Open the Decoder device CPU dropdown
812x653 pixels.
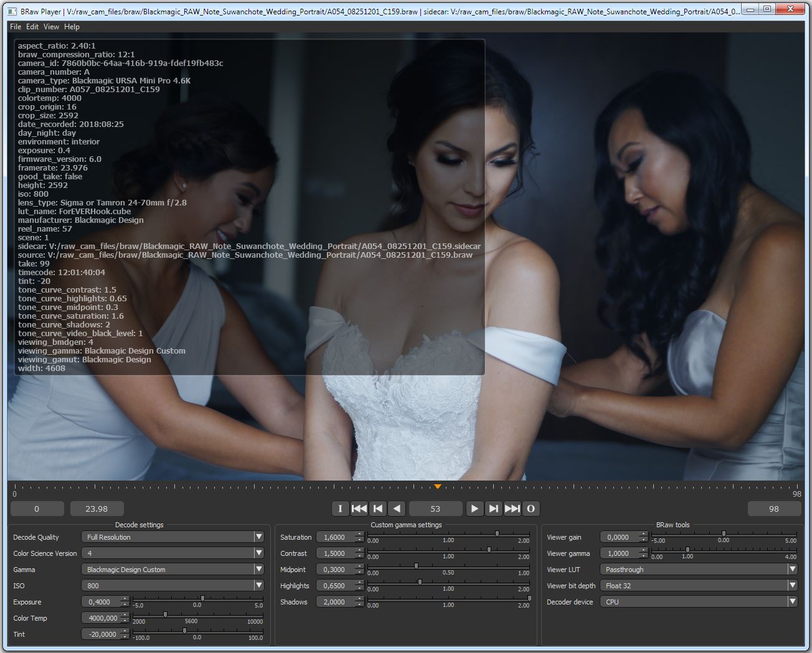[x=699, y=601]
